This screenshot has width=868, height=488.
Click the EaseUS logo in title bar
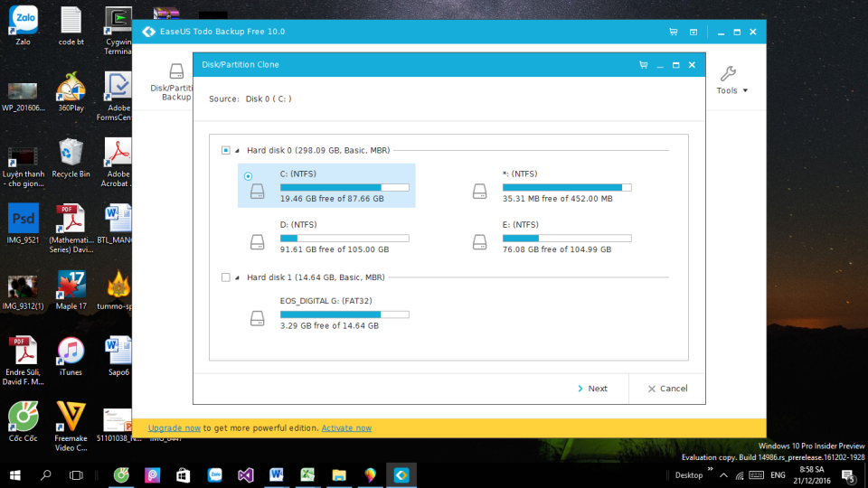pos(149,32)
